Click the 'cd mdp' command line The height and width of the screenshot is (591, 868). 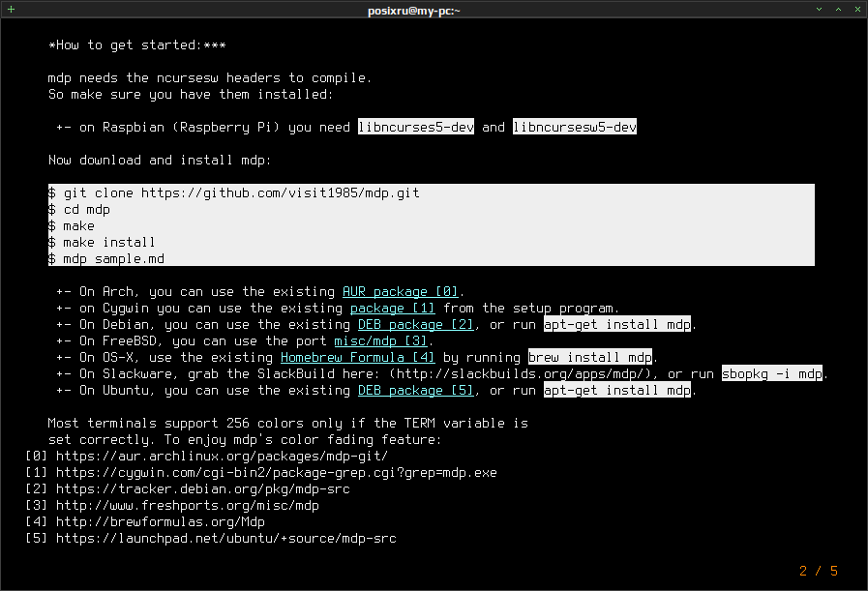(79, 210)
